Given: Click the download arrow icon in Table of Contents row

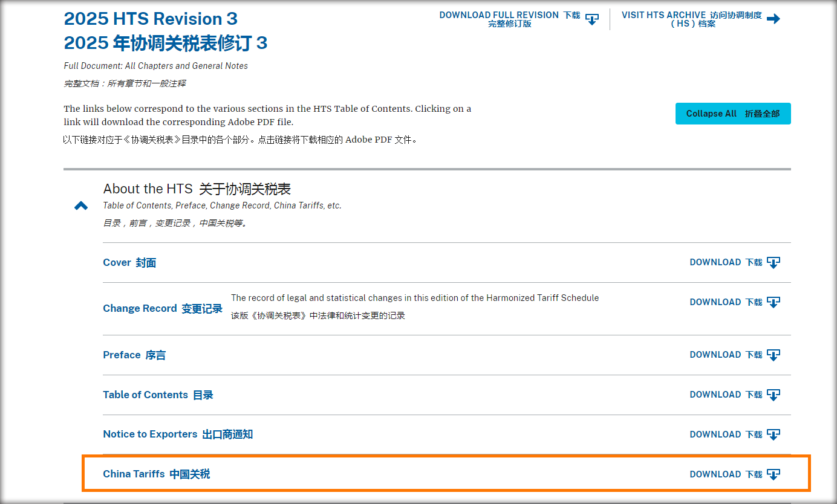Looking at the screenshot, I should pyautogui.click(x=773, y=395).
